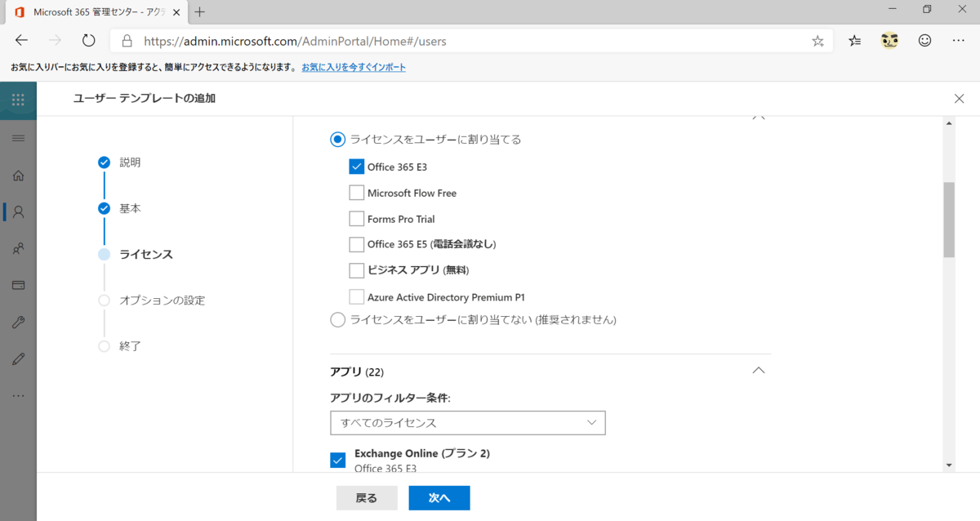Click the 戻る button

tap(367, 498)
